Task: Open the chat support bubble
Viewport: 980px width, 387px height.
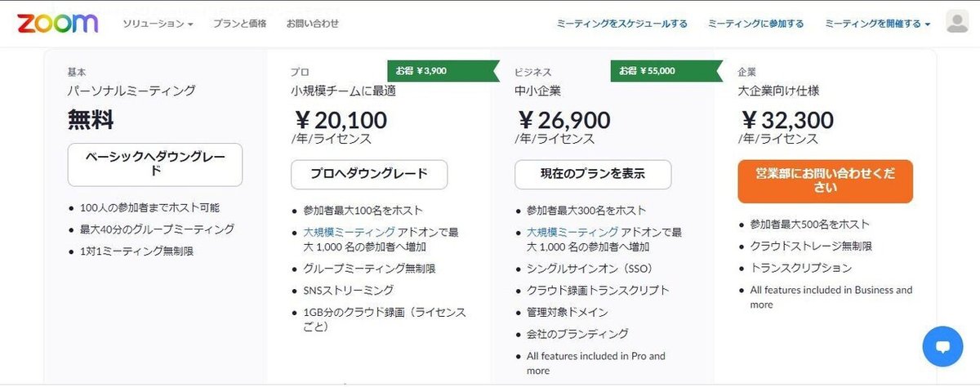Action: coord(942,346)
